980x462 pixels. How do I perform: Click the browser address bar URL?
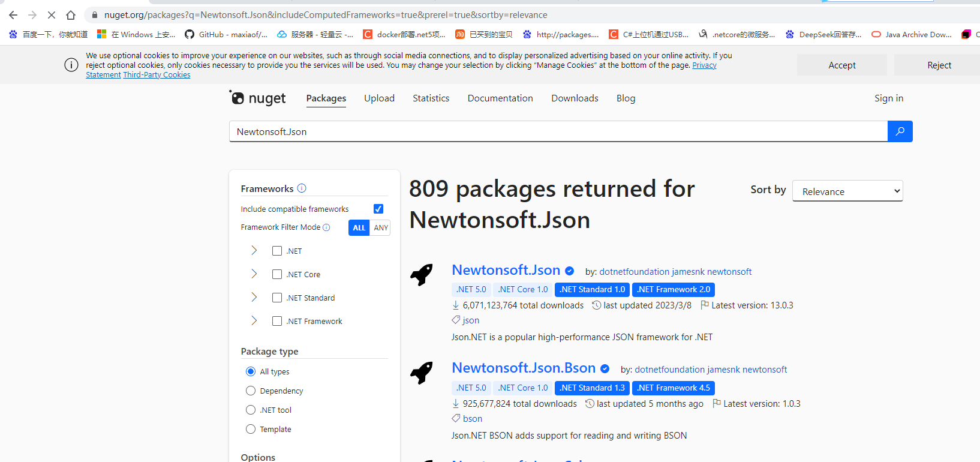coord(326,15)
